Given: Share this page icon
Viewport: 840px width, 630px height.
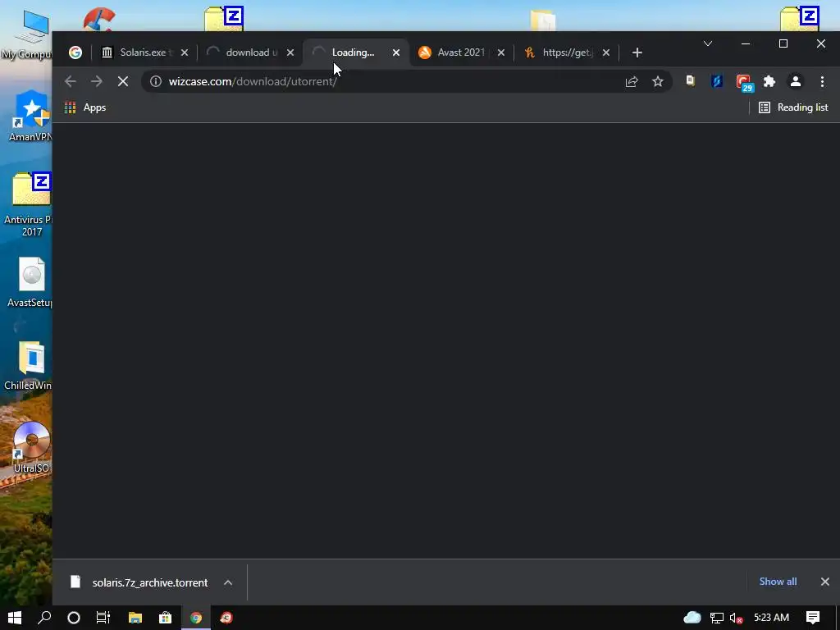Looking at the screenshot, I should (x=632, y=81).
